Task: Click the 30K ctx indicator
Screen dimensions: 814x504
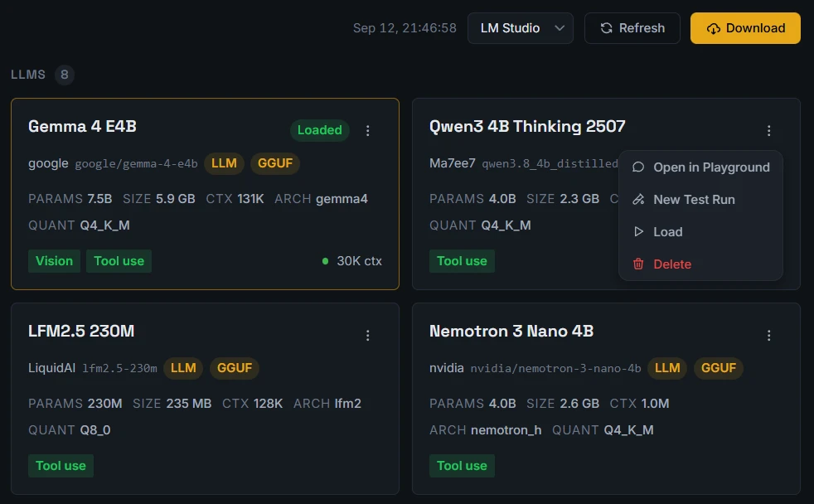Action: coord(352,260)
